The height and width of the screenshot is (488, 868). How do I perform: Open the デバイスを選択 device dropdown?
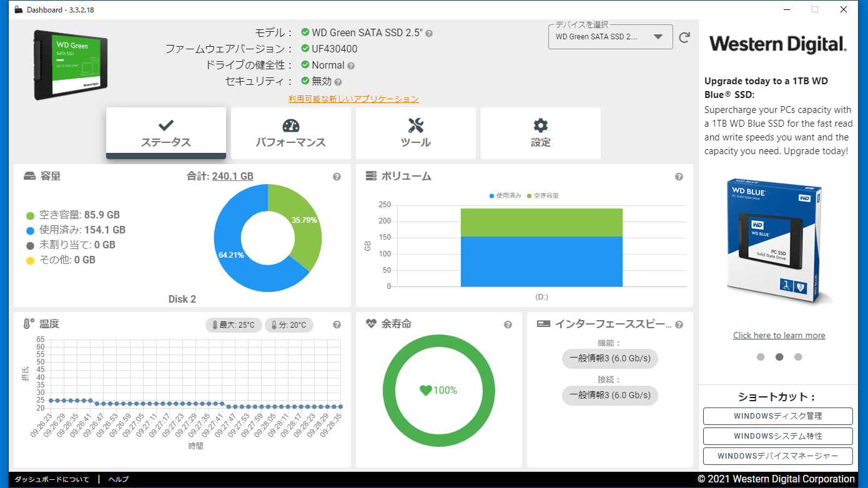(x=611, y=37)
